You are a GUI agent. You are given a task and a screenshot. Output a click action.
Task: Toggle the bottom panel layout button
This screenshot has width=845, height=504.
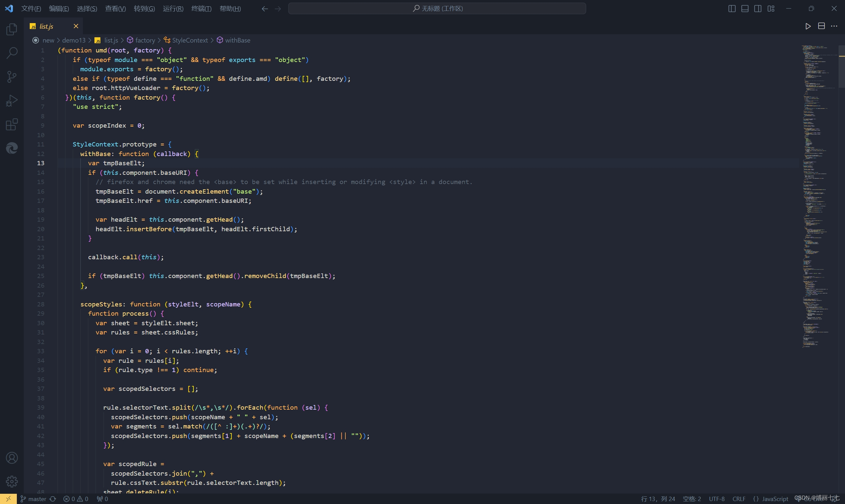click(x=745, y=9)
